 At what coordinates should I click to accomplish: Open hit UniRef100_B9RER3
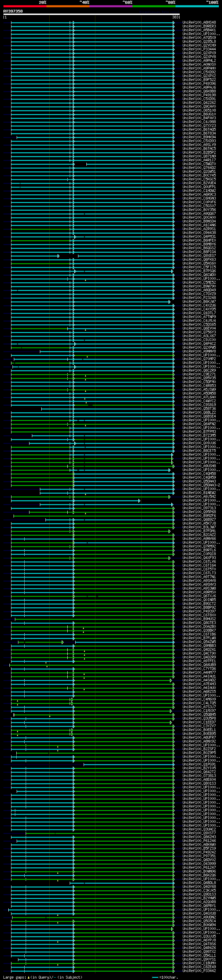(x=199, y=26)
